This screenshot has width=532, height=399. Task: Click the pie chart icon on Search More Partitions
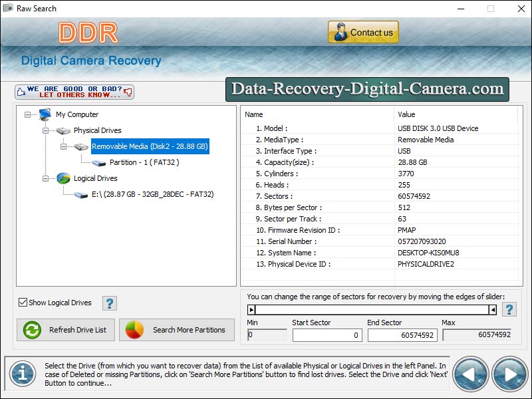pos(134,330)
